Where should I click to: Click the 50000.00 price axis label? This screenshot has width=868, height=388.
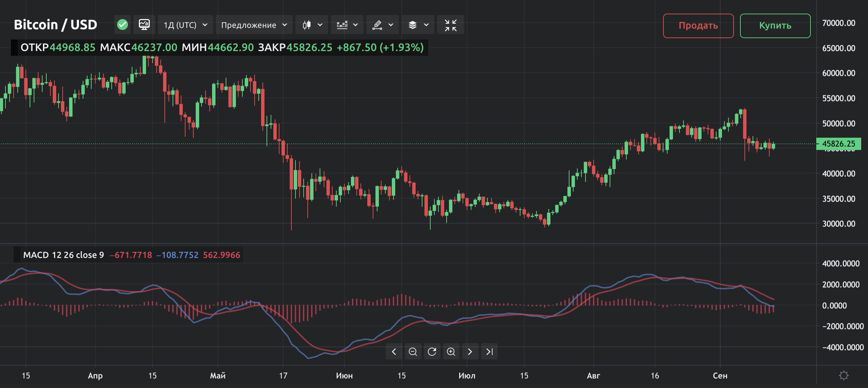pos(839,123)
